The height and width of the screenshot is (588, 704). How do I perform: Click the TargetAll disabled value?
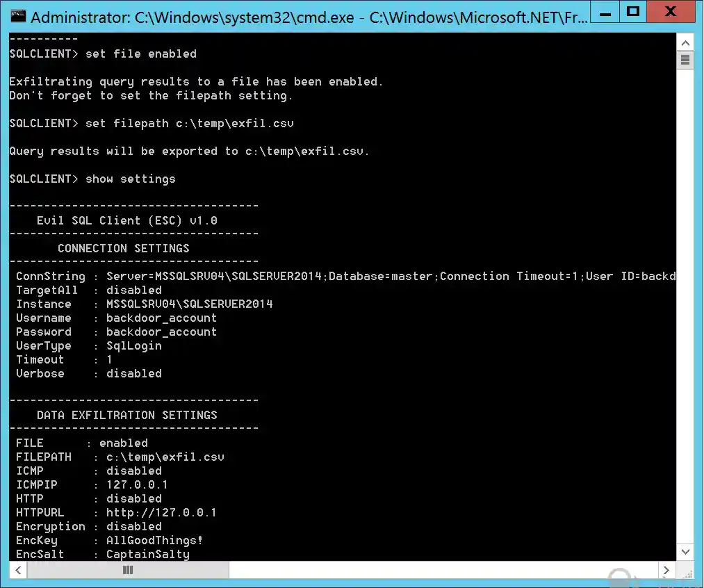click(134, 291)
